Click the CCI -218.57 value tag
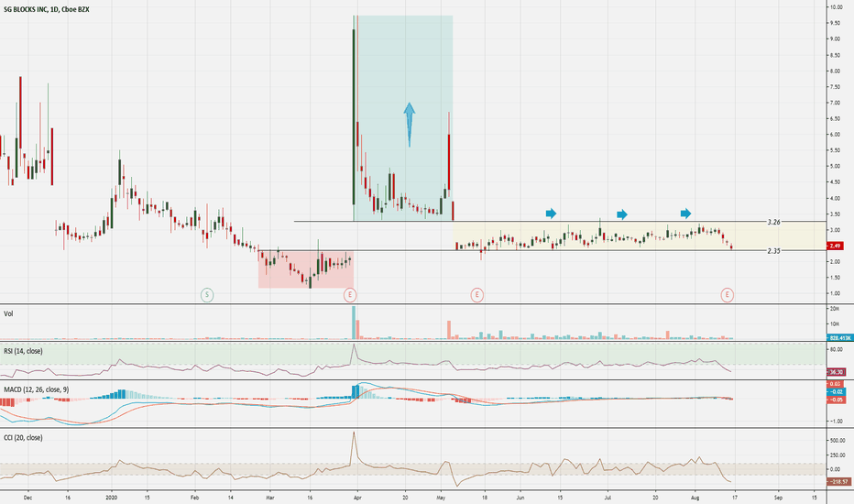The height and width of the screenshot is (504, 854). click(838, 482)
